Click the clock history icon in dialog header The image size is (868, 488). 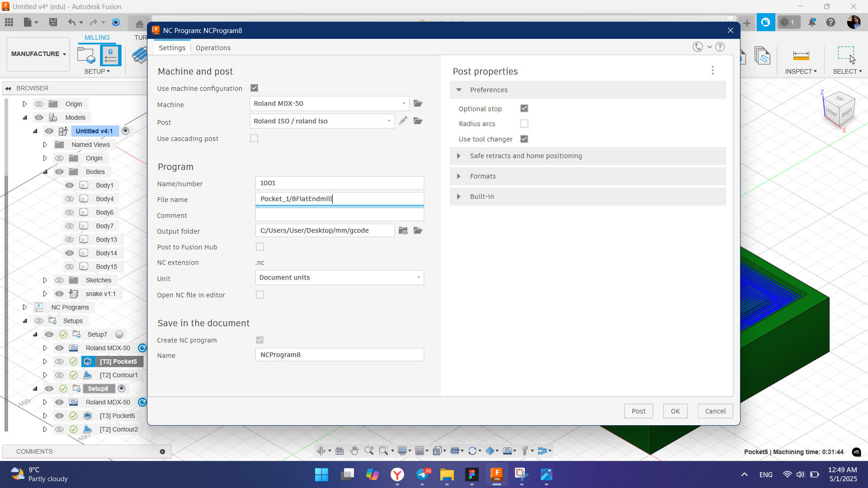click(698, 47)
